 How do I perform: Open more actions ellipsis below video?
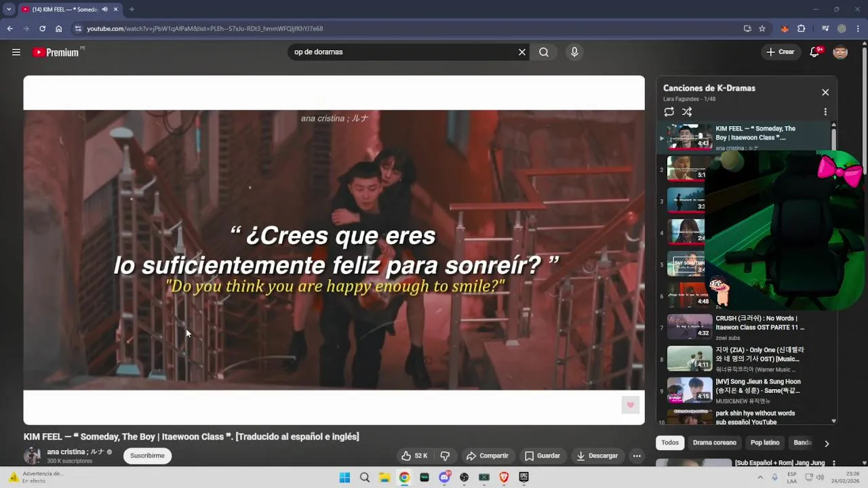pos(637,456)
